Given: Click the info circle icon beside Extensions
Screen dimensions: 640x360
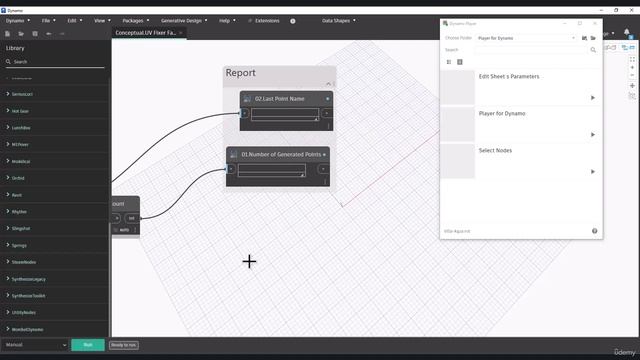Looking at the screenshot, I should tap(293, 21).
